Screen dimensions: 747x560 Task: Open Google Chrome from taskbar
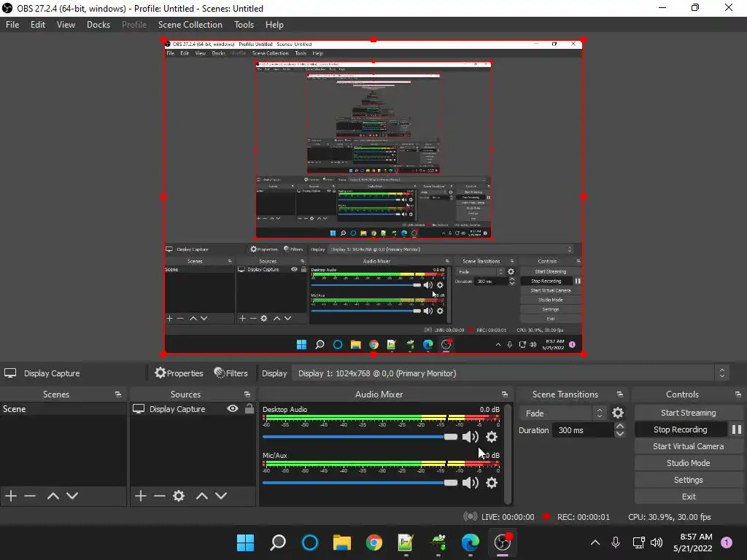[374, 542]
